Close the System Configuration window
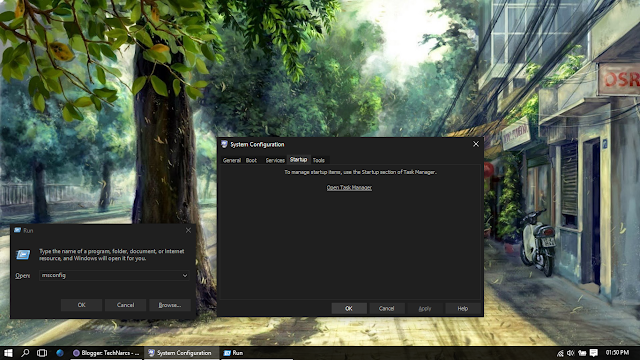Screen dimensions: 640x360 click(476, 144)
